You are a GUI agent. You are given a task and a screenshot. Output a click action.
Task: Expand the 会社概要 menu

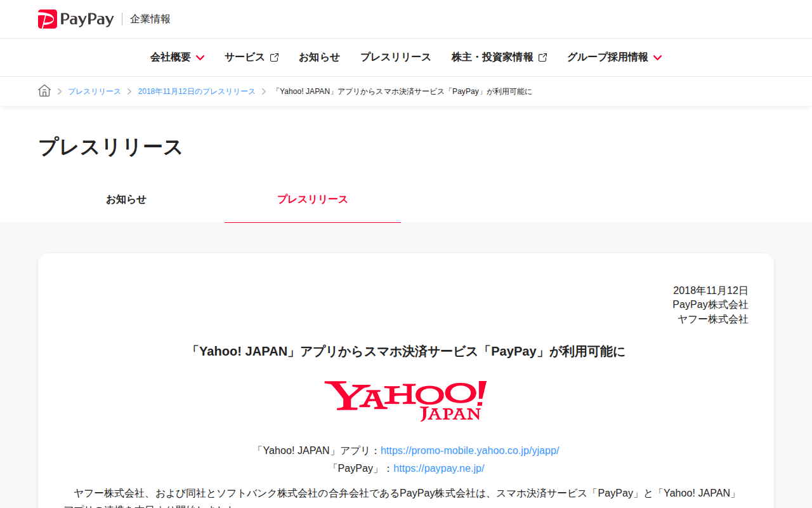coord(177,57)
